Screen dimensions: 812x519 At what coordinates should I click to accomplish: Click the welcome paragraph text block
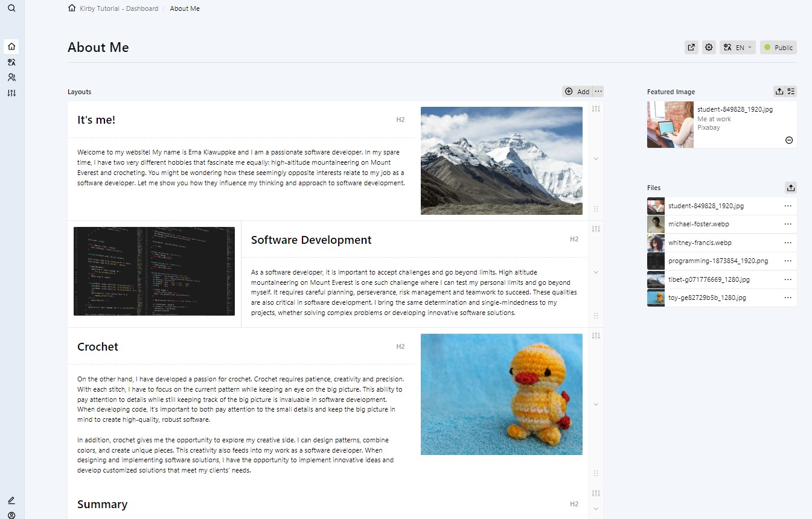point(241,167)
